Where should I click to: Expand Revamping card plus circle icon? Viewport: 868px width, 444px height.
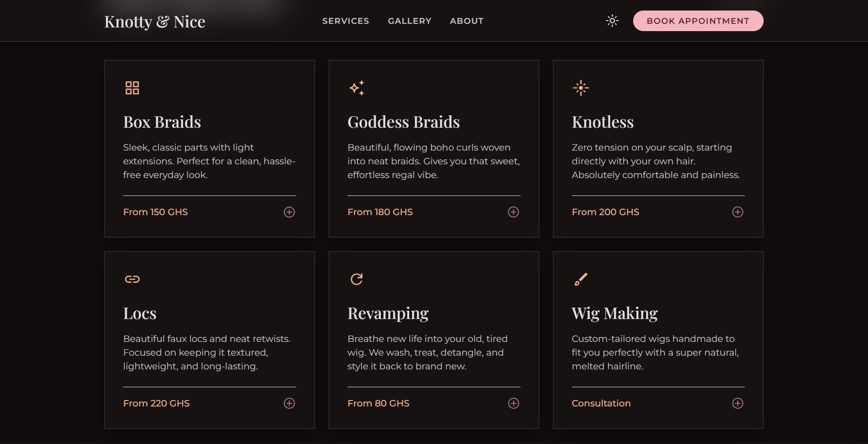point(514,403)
